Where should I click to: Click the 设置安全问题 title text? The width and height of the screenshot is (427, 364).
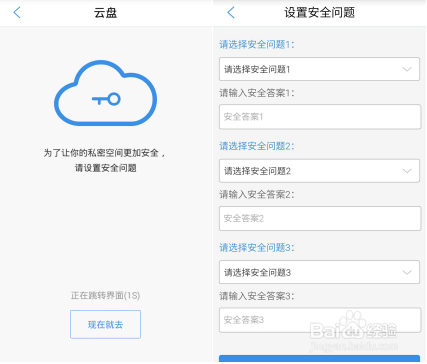[319, 13]
